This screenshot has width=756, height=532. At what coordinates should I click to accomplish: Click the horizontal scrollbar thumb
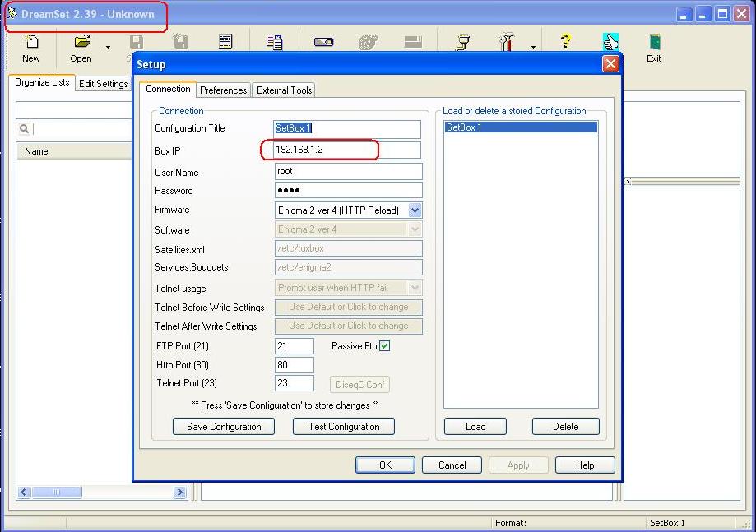57,492
